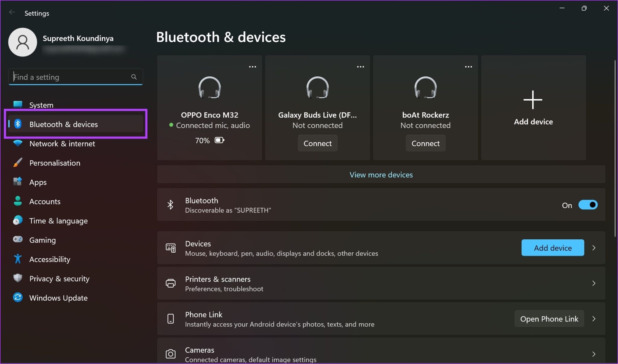Turn off the Bluetooth toggle

coord(588,205)
